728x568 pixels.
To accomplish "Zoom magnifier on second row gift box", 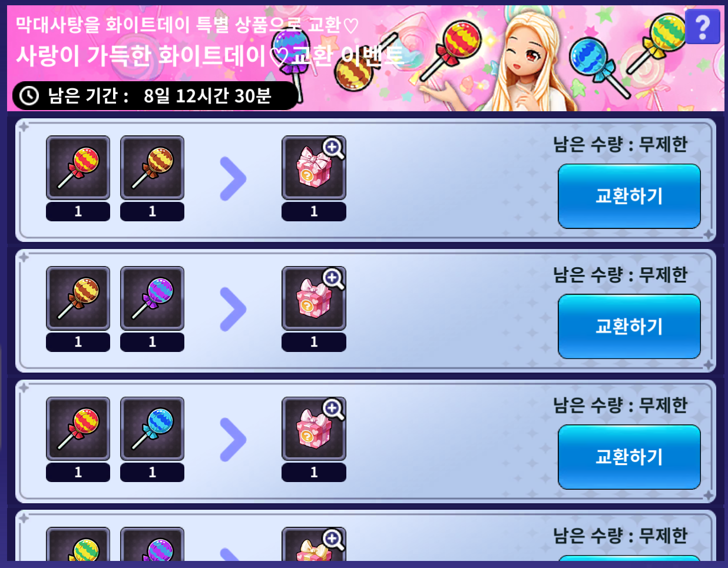I will pyautogui.click(x=333, y=278).
